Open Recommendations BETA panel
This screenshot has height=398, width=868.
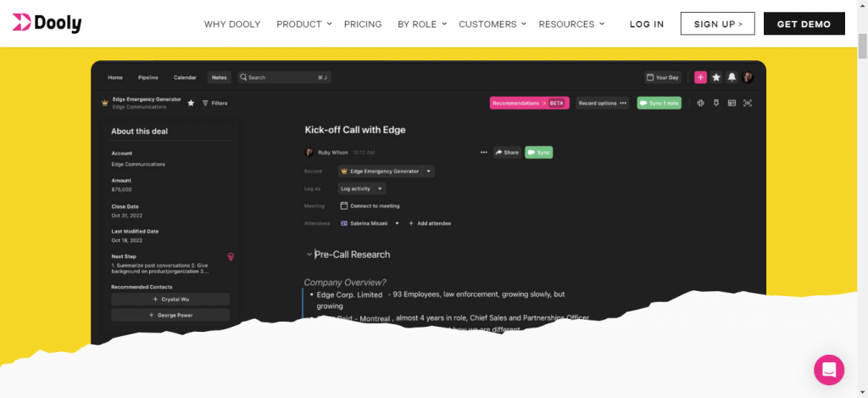529,103
